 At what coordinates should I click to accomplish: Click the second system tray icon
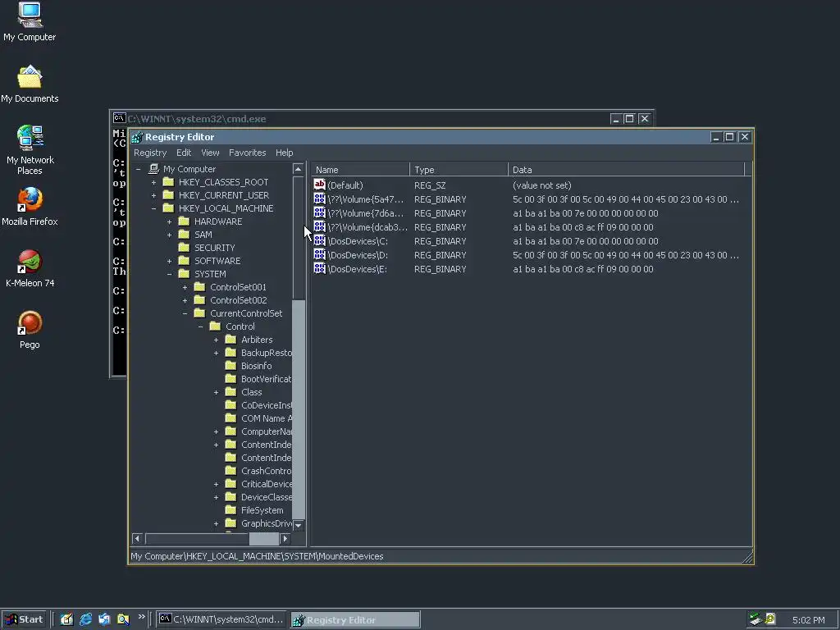[x=769, y=619]
